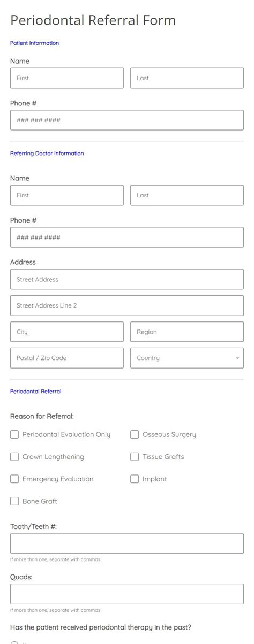254x644 pixels.
Task: Tick the Implant checkbox
Action: pos(135,479)
